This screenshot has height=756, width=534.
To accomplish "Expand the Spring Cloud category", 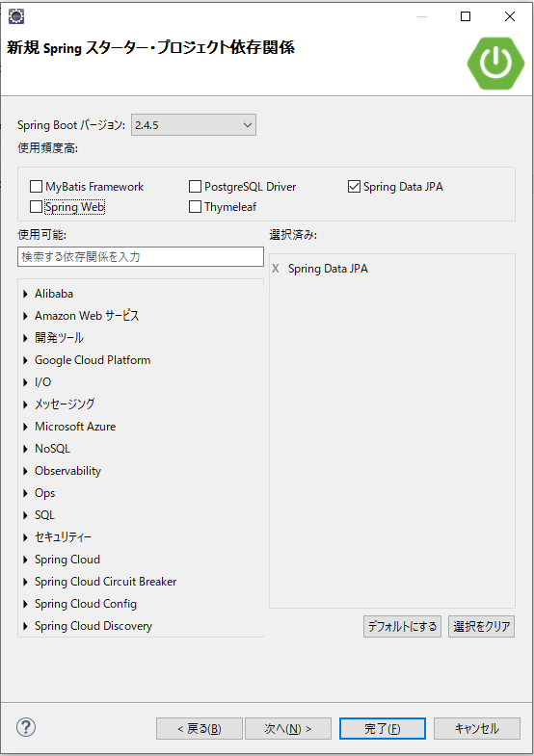I will pyautogui.click(x=26, y=560).
